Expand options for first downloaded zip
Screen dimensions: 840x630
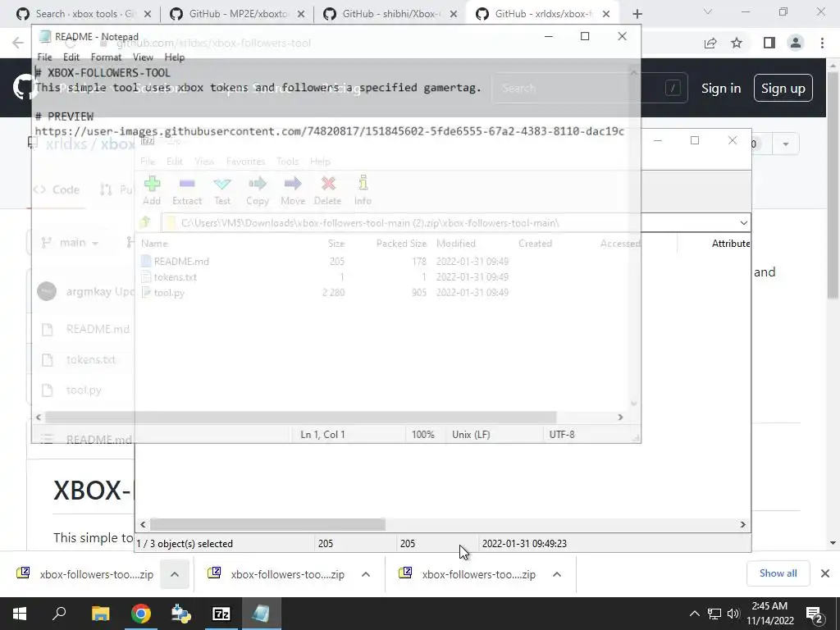175,574
